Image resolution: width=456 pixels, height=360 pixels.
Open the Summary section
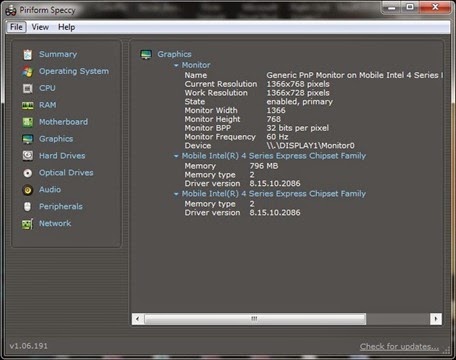tap(58, 54)
